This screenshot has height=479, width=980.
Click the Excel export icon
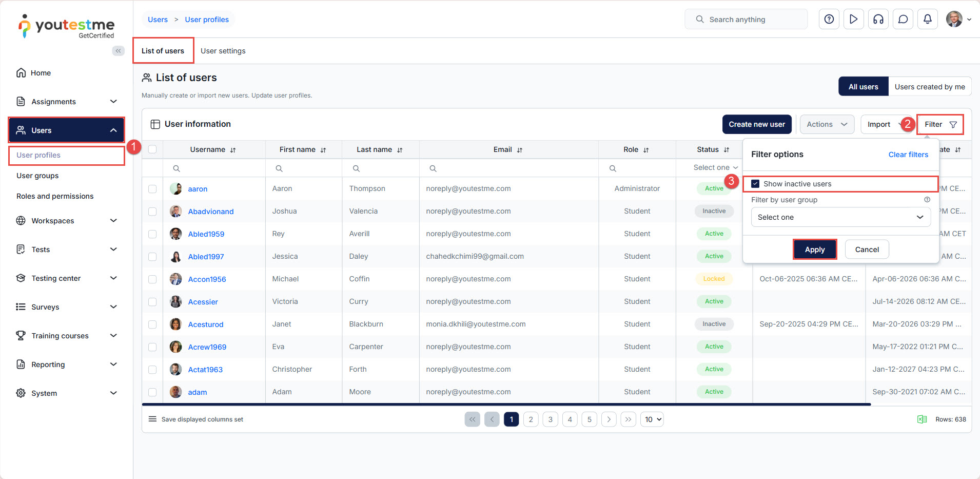(x=922, y=419)
